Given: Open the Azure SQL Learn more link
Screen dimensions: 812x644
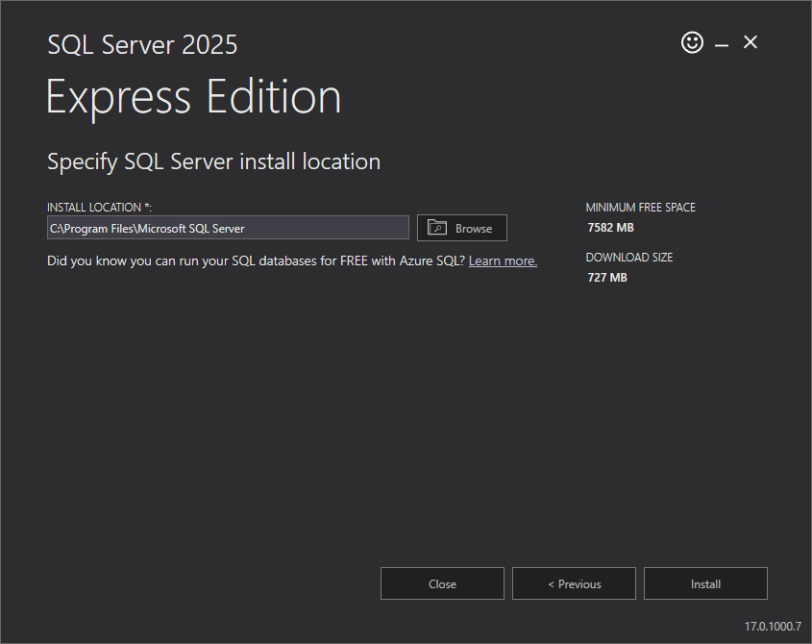Looking at the screenshot, I should 503,260.
